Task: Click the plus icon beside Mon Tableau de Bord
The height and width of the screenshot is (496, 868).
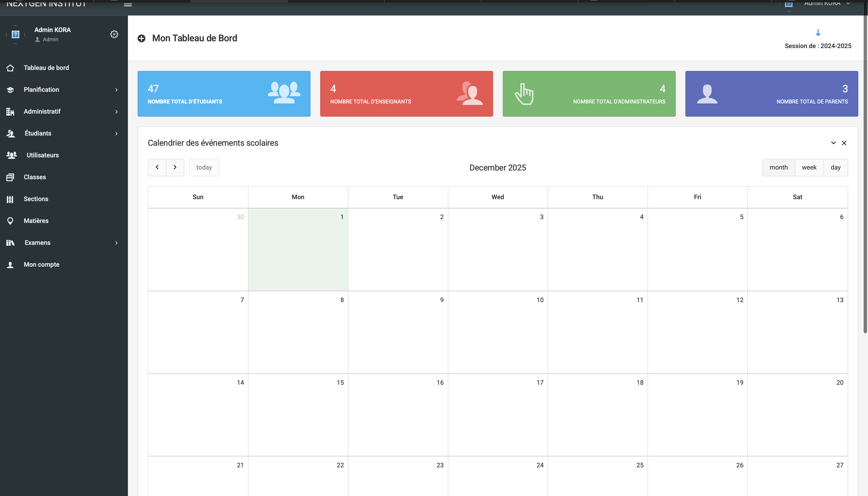Action: point(142,38)
